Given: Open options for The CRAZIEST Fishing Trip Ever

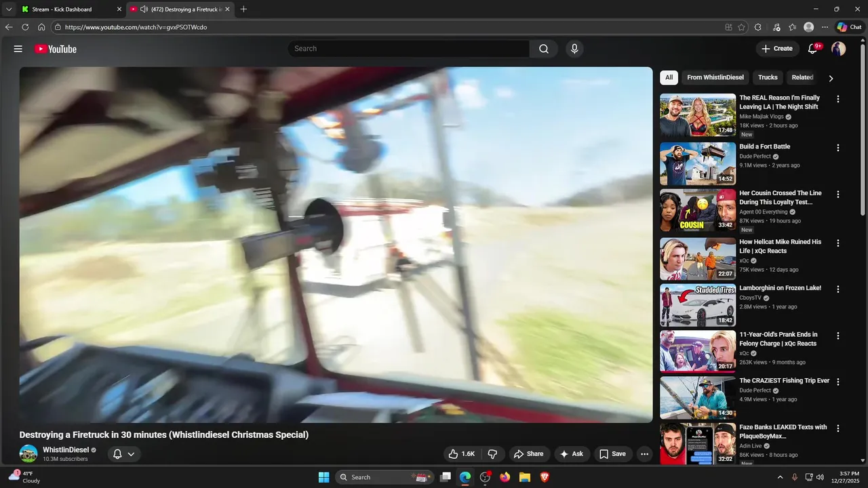Looking at the screenshot, I should [838, 382].
